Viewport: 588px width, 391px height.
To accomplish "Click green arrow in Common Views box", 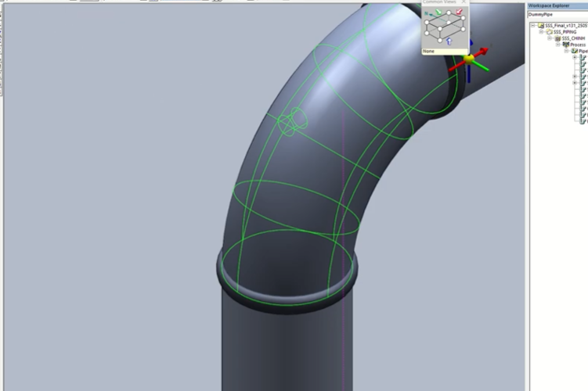I will [x=438, y=13].
